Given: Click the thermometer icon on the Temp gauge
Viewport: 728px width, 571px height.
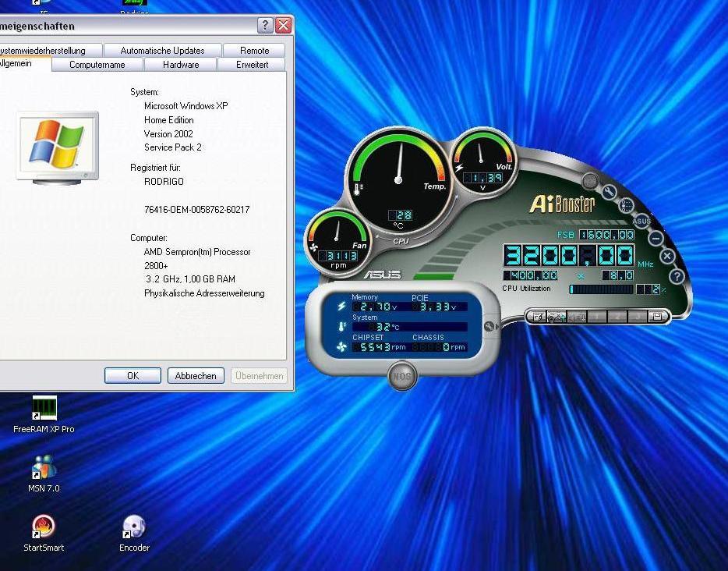Looking at the screenshot, I should [359, 188].
